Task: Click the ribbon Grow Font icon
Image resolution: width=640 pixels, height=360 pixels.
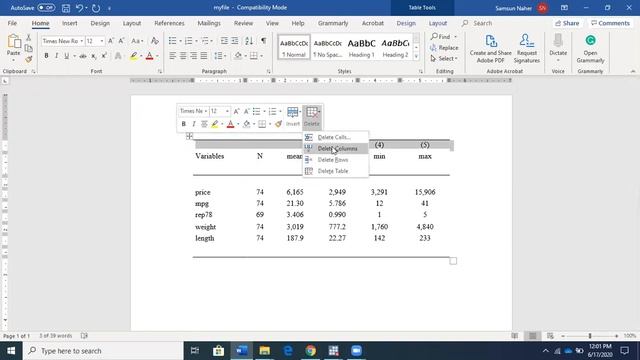Action: pyautogui.click(x=111, y=41)
